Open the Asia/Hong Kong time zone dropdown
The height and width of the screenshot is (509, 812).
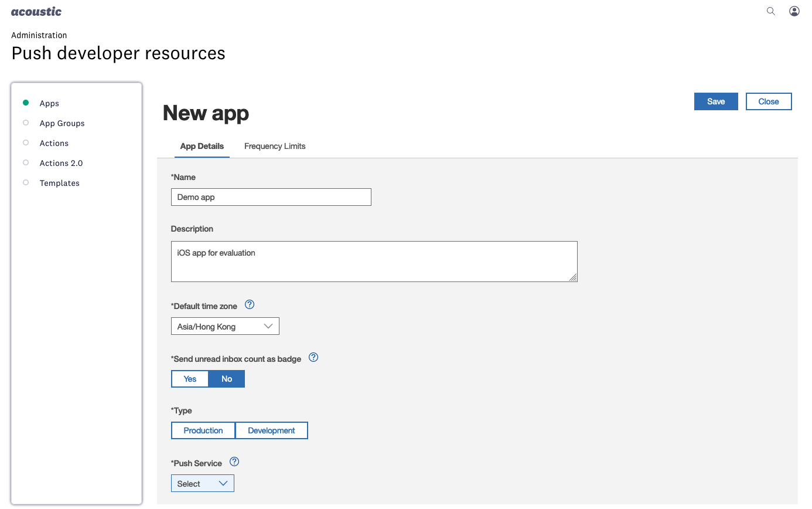click(225, 326)
